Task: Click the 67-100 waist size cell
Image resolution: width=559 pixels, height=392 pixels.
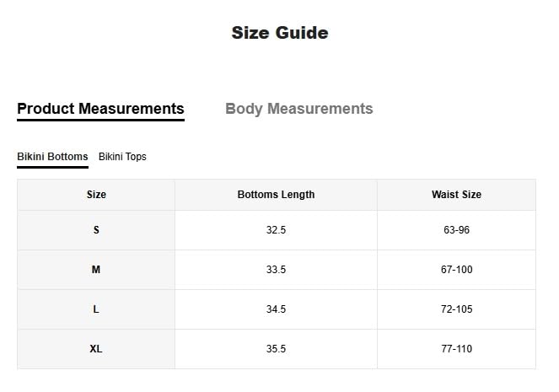Action: click(x=456, y=270)
